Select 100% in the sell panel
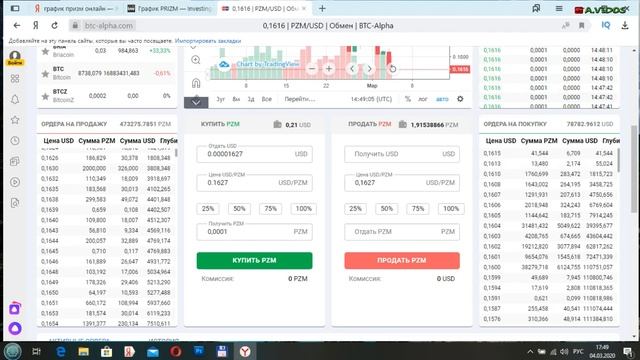640x360 pixels. (x=451, y=209)
